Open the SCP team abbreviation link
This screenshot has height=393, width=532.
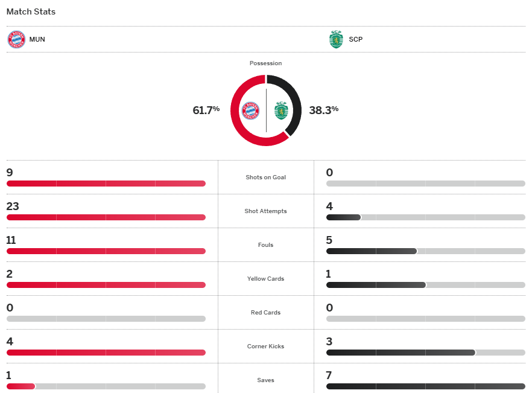click(x=356, y=40)
